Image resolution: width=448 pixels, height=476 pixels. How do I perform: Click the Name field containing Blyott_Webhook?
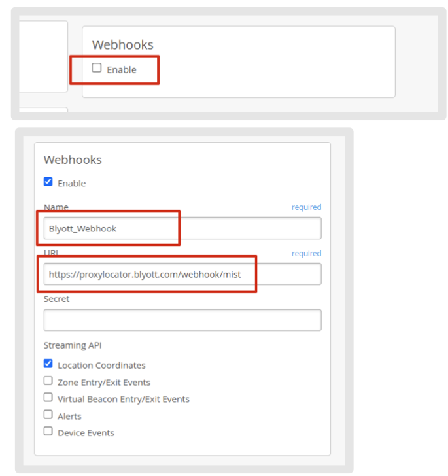point(182,228)
